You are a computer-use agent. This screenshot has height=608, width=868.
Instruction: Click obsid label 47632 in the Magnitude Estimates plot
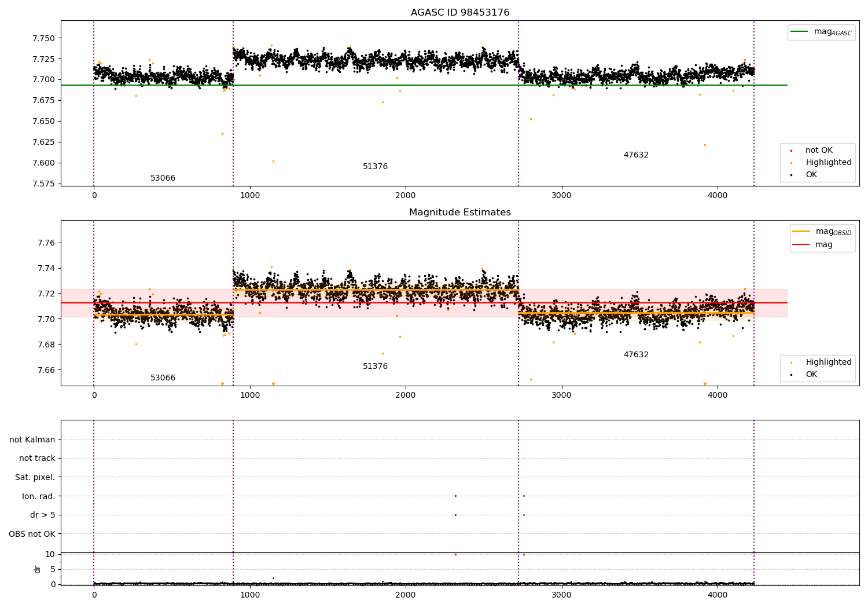click(x=636, y=355)
